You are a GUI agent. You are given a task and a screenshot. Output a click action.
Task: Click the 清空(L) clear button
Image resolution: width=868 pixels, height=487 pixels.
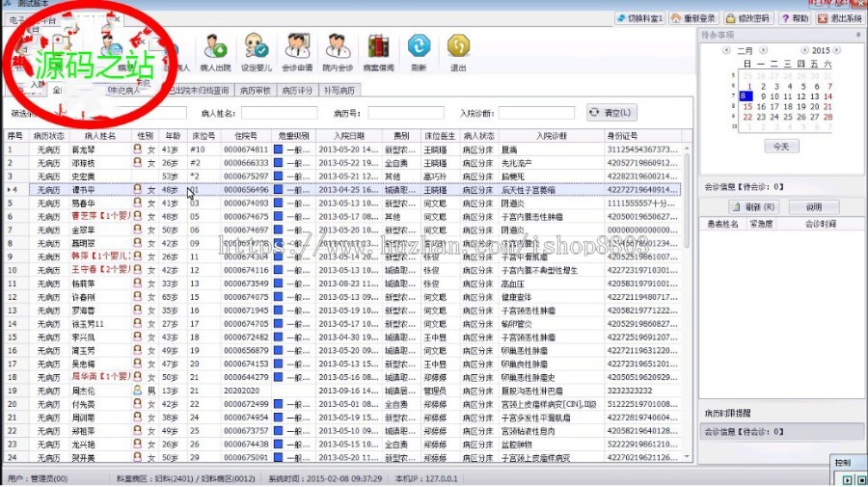pos(611,113)
